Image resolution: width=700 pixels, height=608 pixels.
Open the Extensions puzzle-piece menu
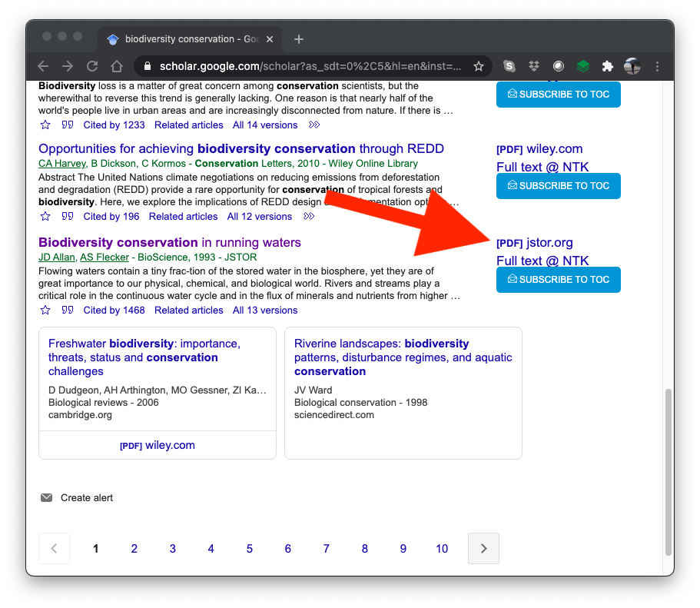pos(608,66)
